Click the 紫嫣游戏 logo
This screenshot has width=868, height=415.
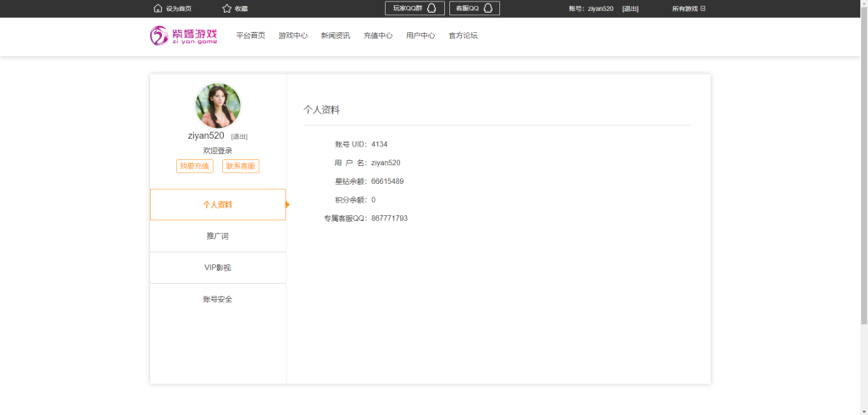pyautogui.click(x=184, y=36)
